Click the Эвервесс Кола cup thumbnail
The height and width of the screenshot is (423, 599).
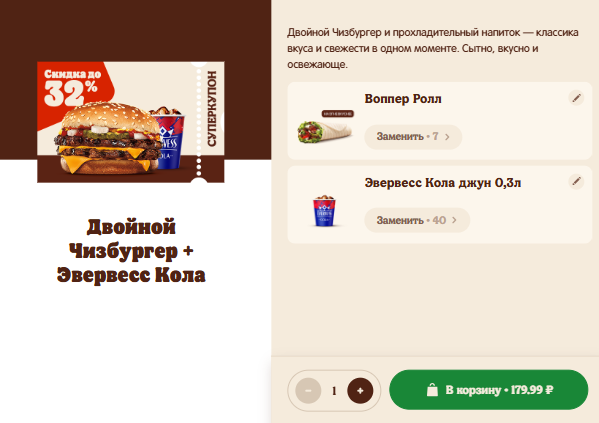[324, 211]
